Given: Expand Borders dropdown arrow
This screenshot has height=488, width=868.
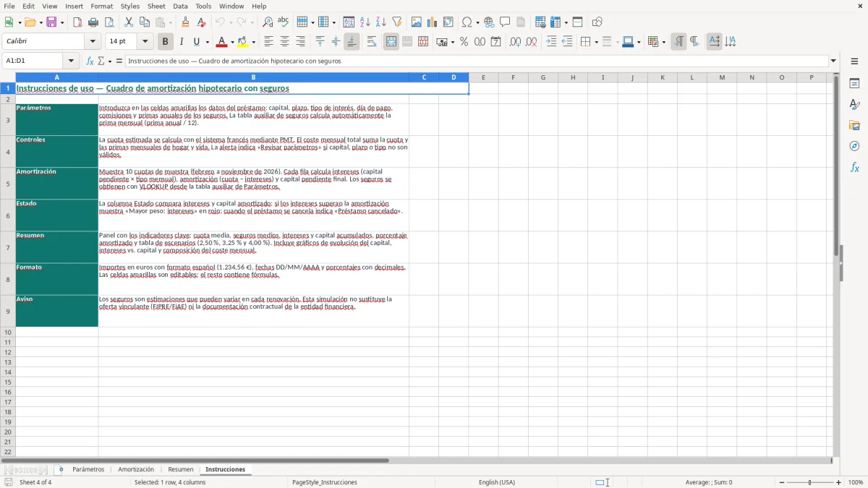Looking at the screenshot, I should click(596, 42).
